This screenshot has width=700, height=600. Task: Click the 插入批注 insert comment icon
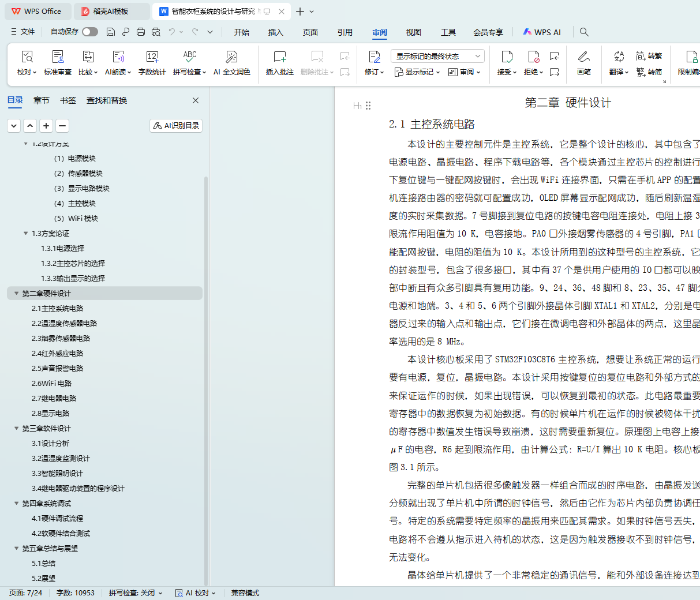279,57
